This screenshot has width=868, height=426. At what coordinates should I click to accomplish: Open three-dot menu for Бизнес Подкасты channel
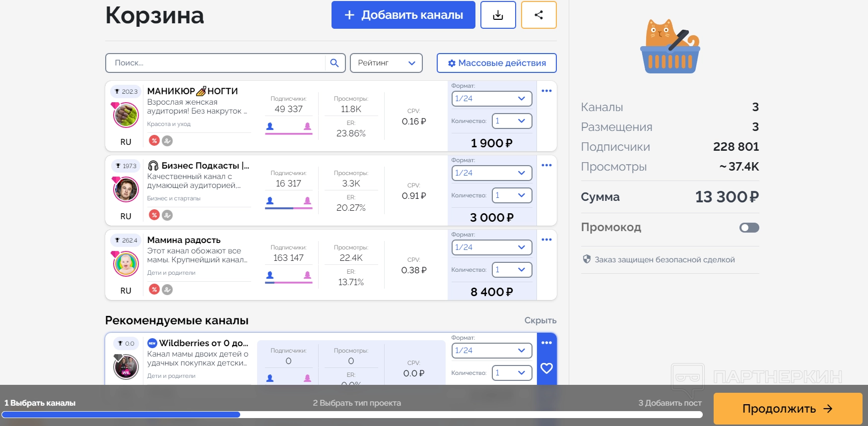point(546,165)
